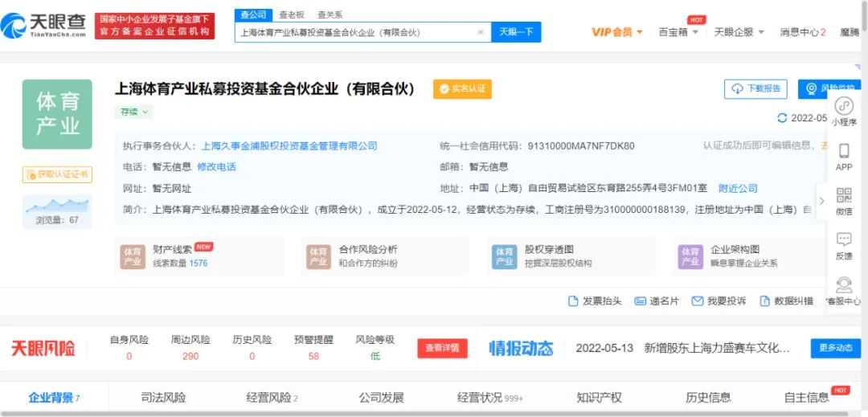
Task: Click credit code 91310000MA7NF7DK80
Action: 581,146
